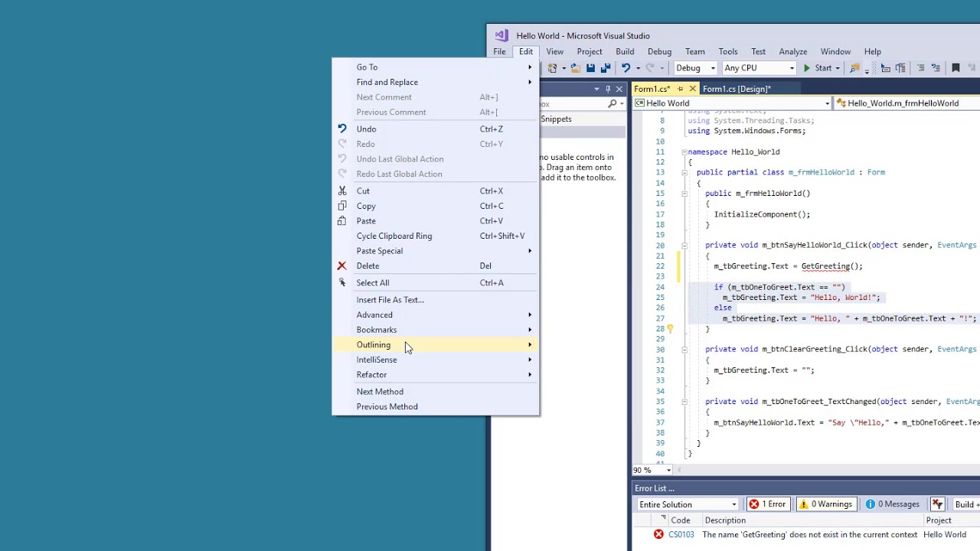Viewport: 980px width, 551px height.
Task: Open the Go To submenu
Action: (x=436, y=67)
